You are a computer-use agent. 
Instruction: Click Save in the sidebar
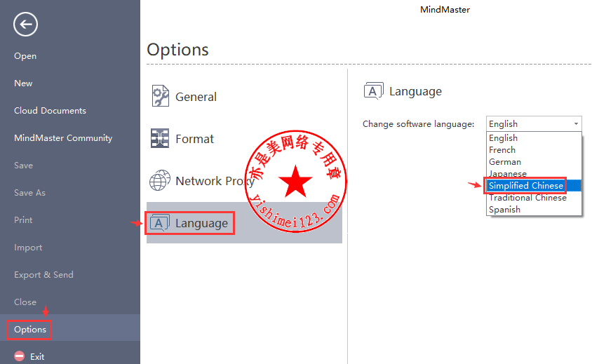click(23, 166)
